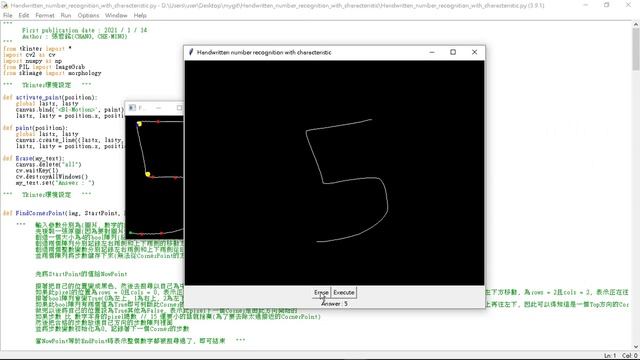Click the 'First publication date' comment line

click(84, 30)
